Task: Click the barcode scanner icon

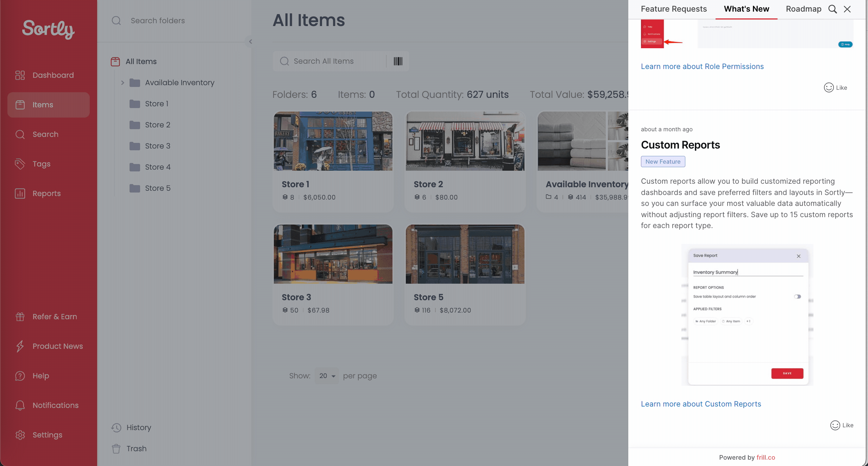Action: 398,61
